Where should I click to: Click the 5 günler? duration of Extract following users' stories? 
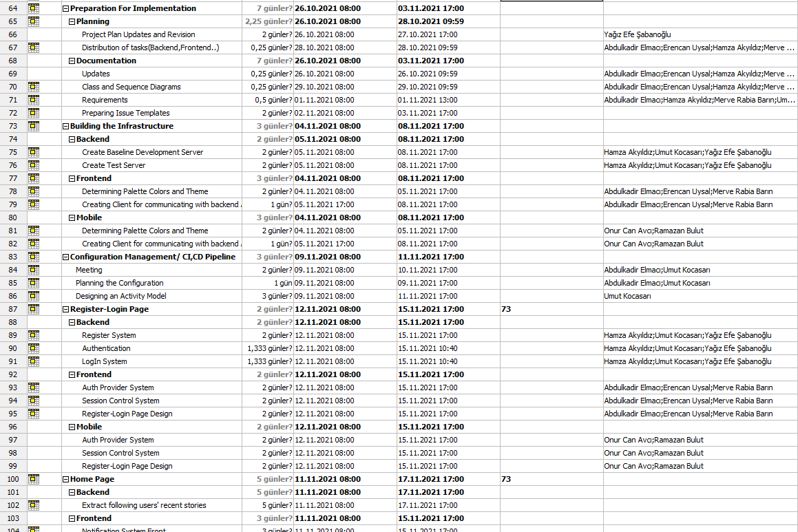(277, 505)
